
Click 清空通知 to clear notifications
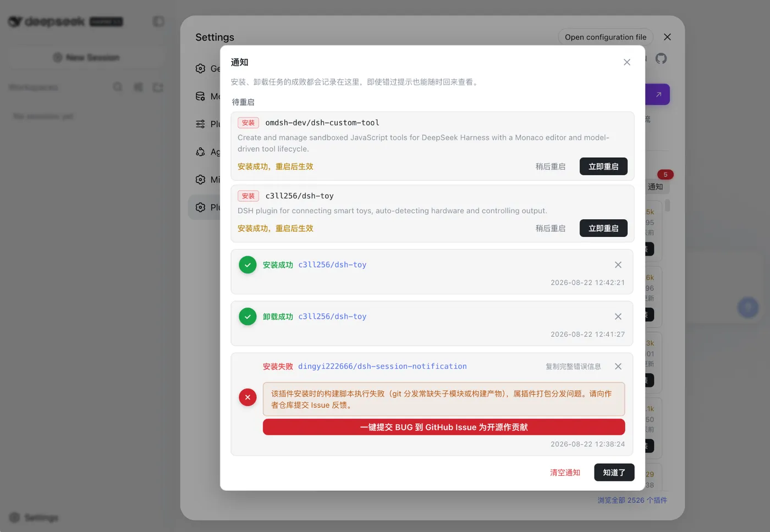[565, 473]
